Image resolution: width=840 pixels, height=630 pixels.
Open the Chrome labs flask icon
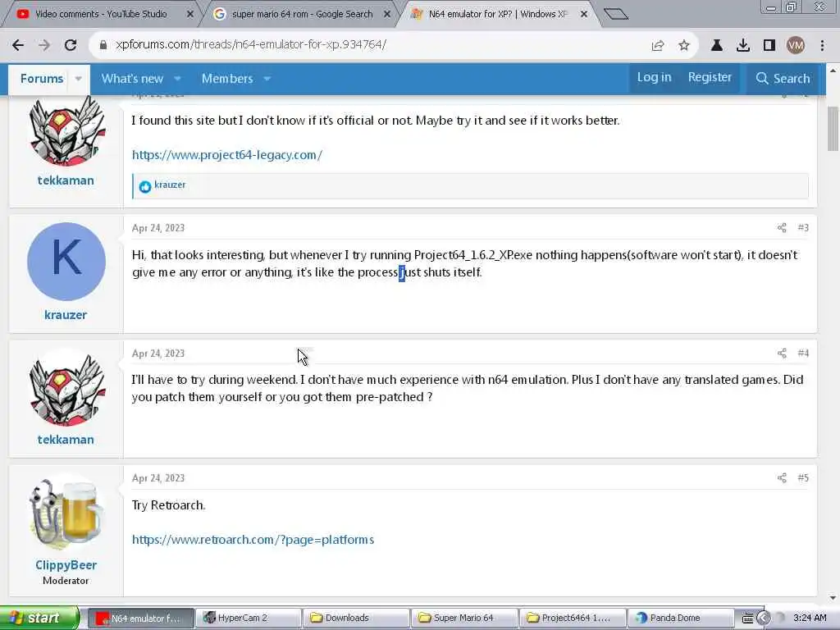(x=717, y=46)
